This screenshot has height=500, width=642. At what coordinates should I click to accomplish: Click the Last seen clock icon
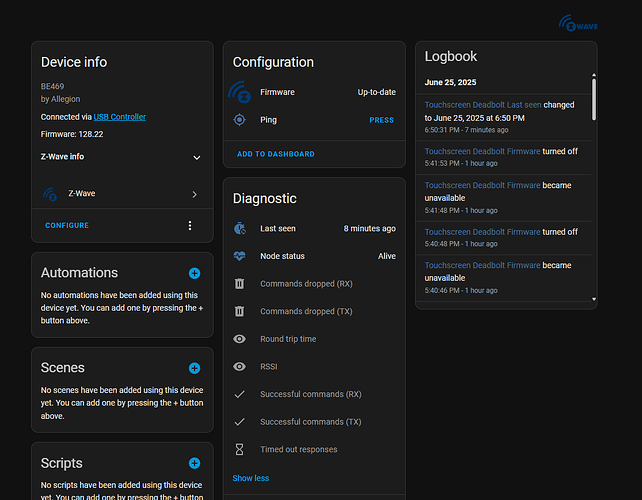point(240,229)
